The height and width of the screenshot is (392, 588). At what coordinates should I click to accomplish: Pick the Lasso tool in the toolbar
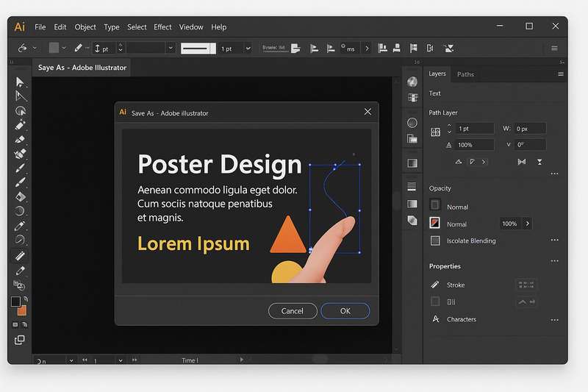(21, 111)
